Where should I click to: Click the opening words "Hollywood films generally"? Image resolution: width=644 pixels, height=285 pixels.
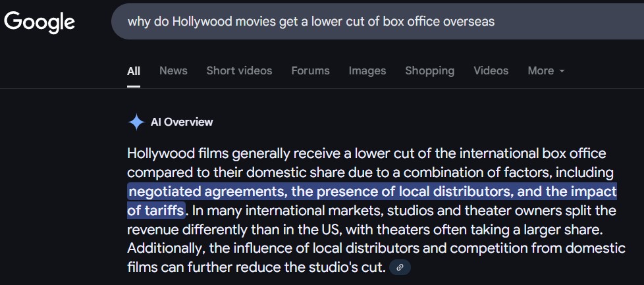click(196, 153)
